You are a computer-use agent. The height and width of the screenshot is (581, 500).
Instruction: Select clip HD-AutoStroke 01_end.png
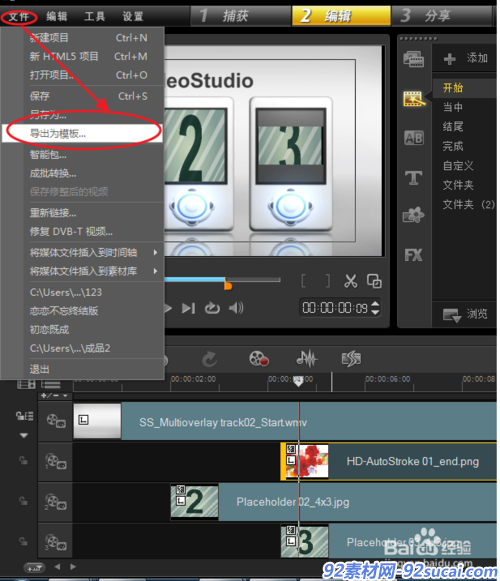[x=389, y=461]
